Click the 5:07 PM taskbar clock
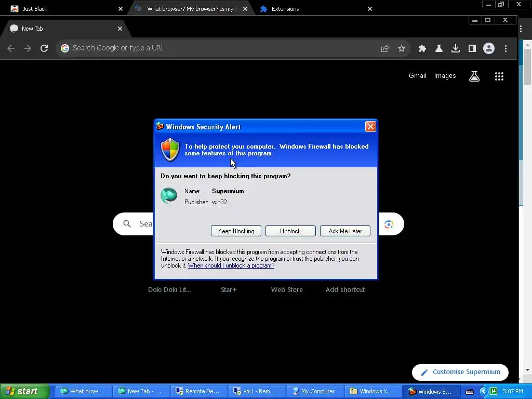The width and height of the screenshot is (532, 399). pos(513,392)
